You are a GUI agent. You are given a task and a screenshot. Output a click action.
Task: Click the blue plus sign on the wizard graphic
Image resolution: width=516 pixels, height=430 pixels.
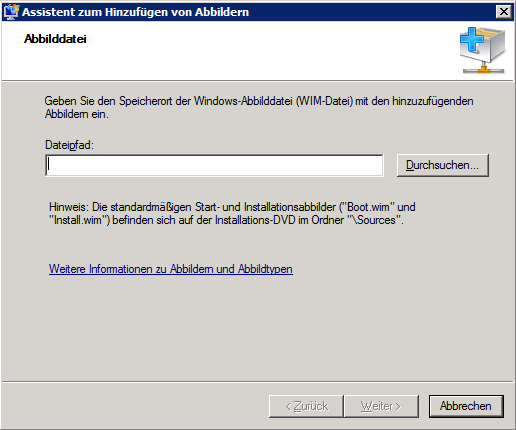pos(472,39)
